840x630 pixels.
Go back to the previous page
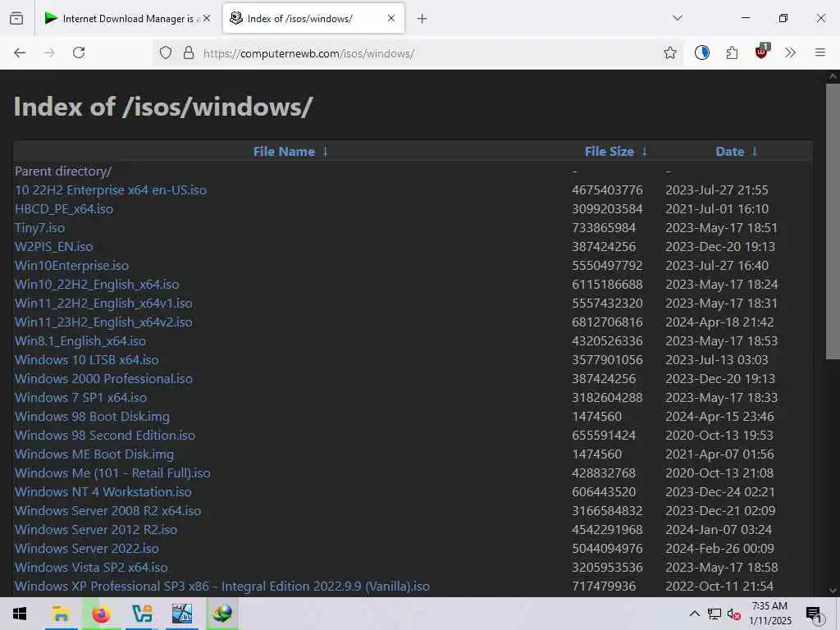20,52
